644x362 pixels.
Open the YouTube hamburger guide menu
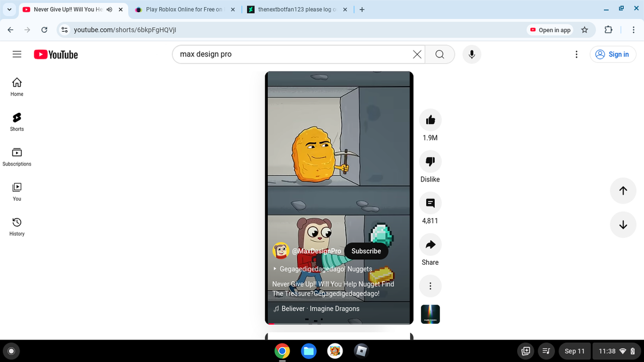pyautogui.click(x=17, y=54)
